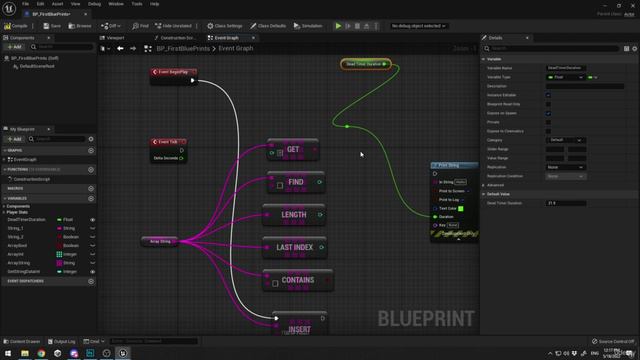Click the Stop playback button
The height and width of the screenshot is (360, 640).
pyautogui.click(x=357, y=26)
